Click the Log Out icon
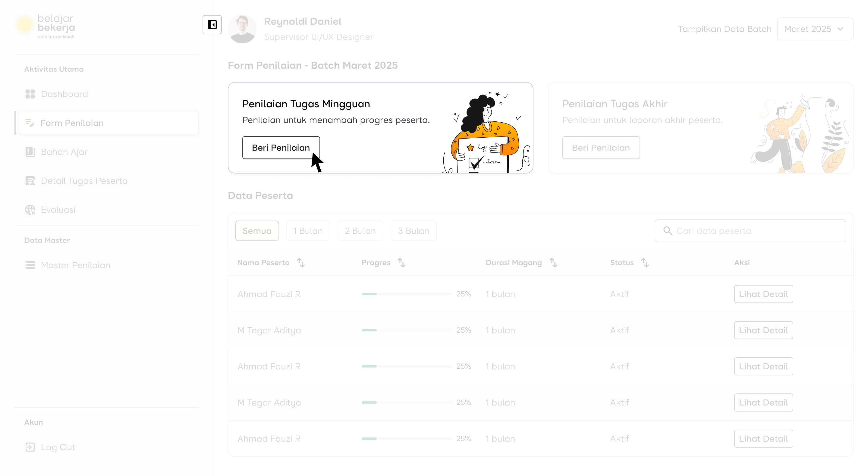The image size is (868, 476). click(x=30, y=447)
